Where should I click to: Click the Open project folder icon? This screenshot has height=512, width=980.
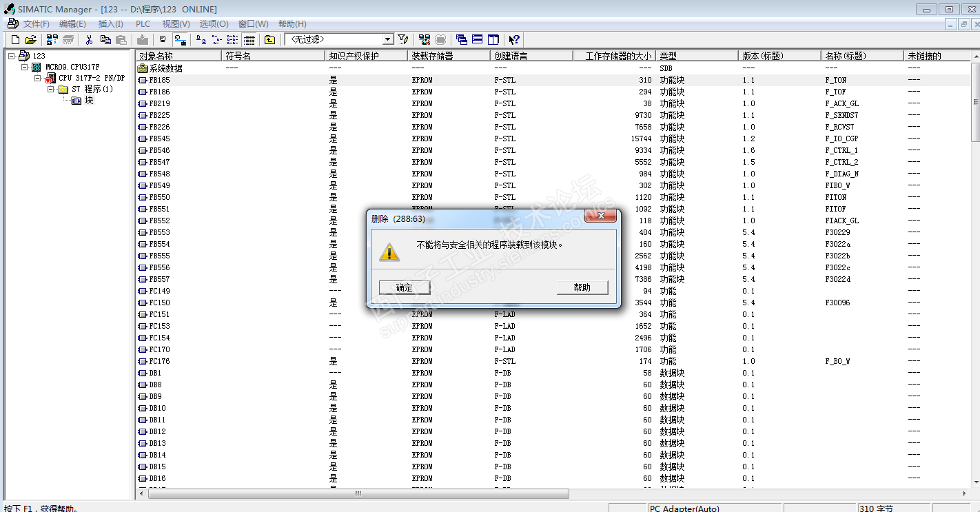tap(31, 40)
